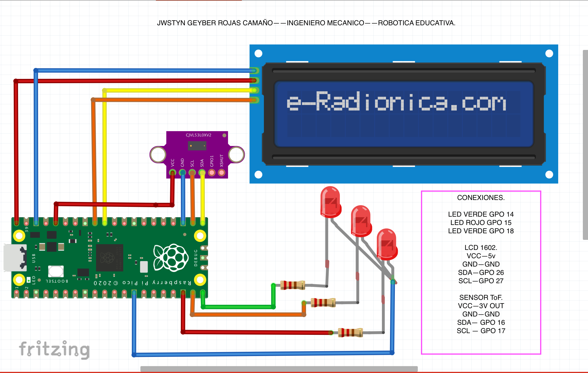Click the 'LED ROJO GPO 15' line
The width and height of the screenshot is (588, 373).
(x=481, y=223)
